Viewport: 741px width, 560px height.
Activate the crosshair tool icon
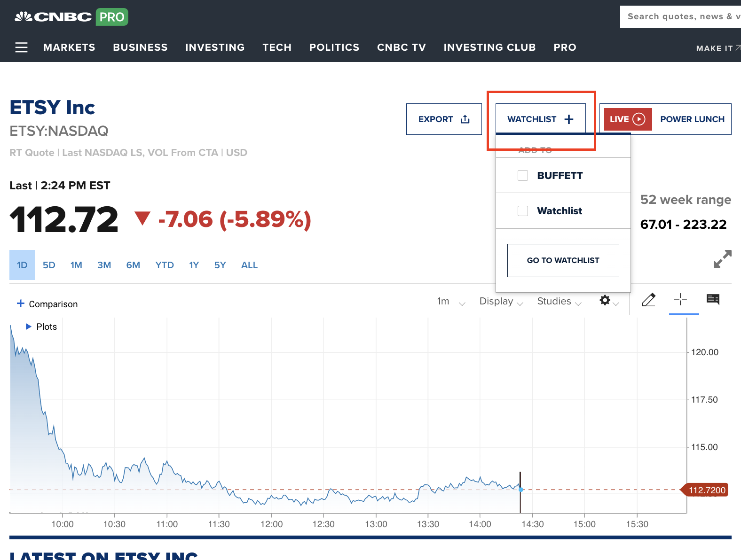[x=680, y=299]
